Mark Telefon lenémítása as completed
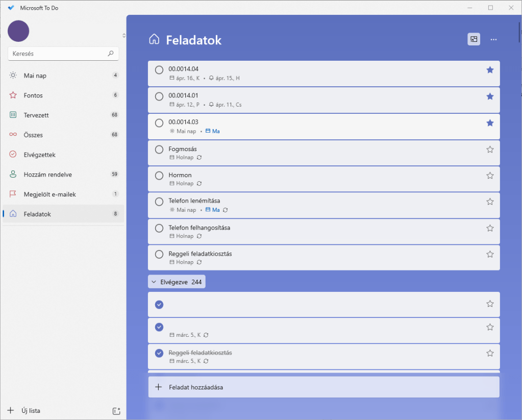522x420 pixels. (159, 202)
